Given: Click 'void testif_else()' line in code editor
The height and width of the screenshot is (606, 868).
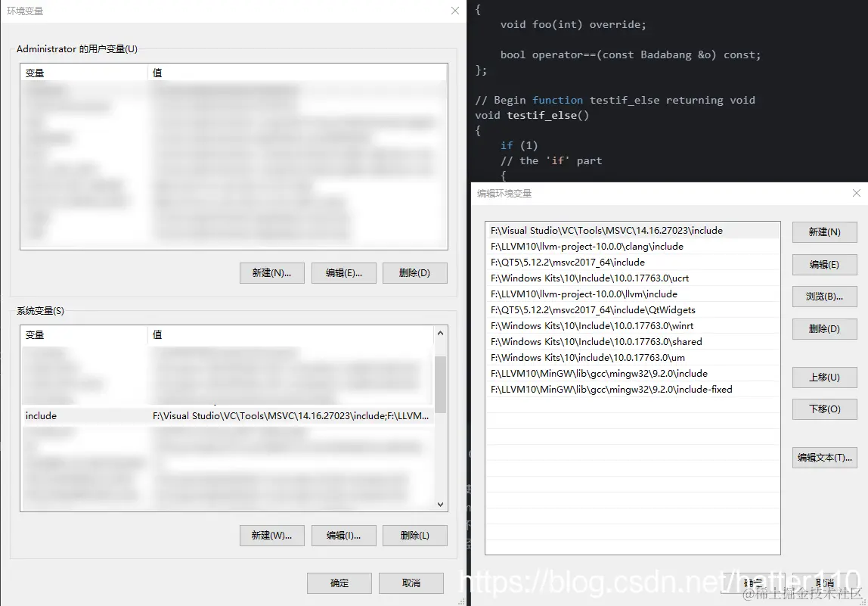Looking at the screenshot, I should (532, 115).
